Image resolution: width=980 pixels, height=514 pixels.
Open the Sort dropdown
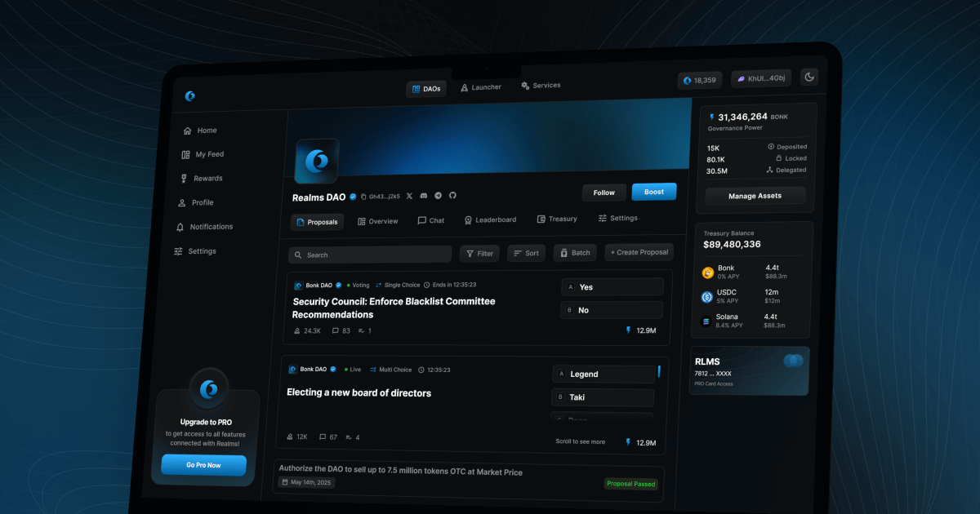(526, 253)
